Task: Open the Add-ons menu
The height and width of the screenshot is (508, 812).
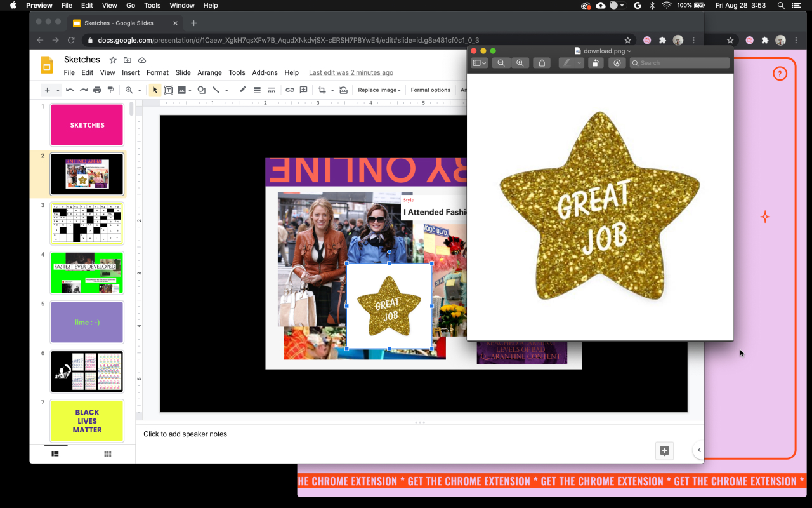Action: pyautogui.click(x=265, y=73)
